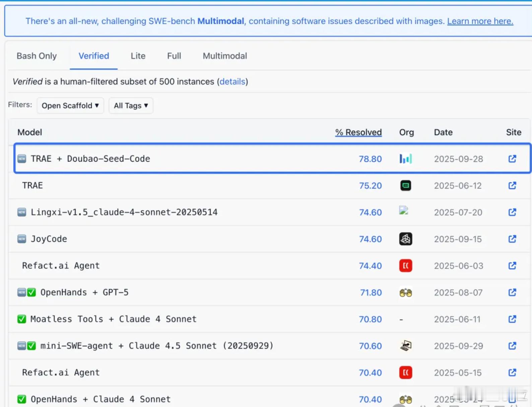Click the org logo of the 75.20 TRAE row
Viewport: 532px width, 407px height.
tap(406, 185)
